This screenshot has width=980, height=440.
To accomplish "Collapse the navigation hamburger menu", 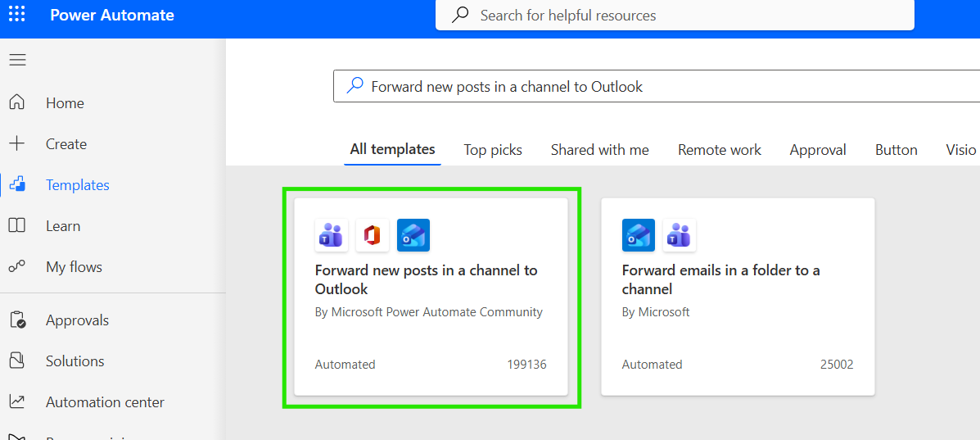I will coord(17,60).
